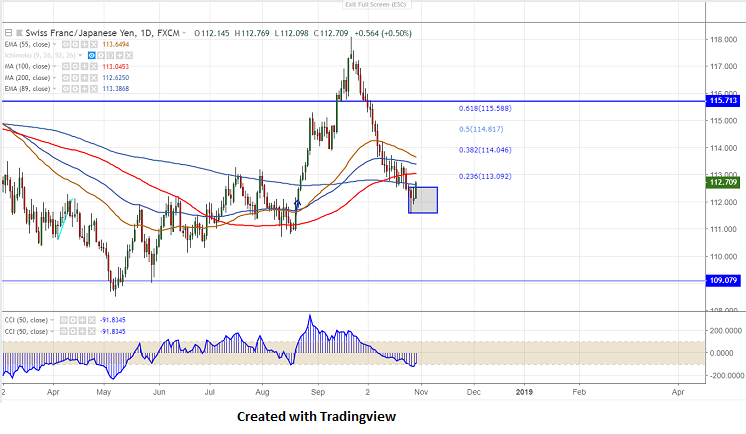Click the Swiss Franc/Japanese Yen symbol title
This screenshot has height=434, width=746.
102,33
